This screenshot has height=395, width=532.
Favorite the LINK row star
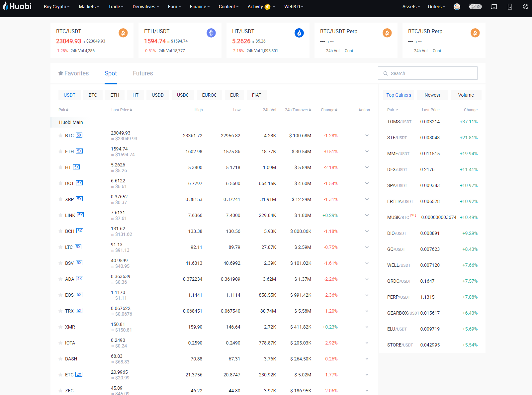coord(60,215)
